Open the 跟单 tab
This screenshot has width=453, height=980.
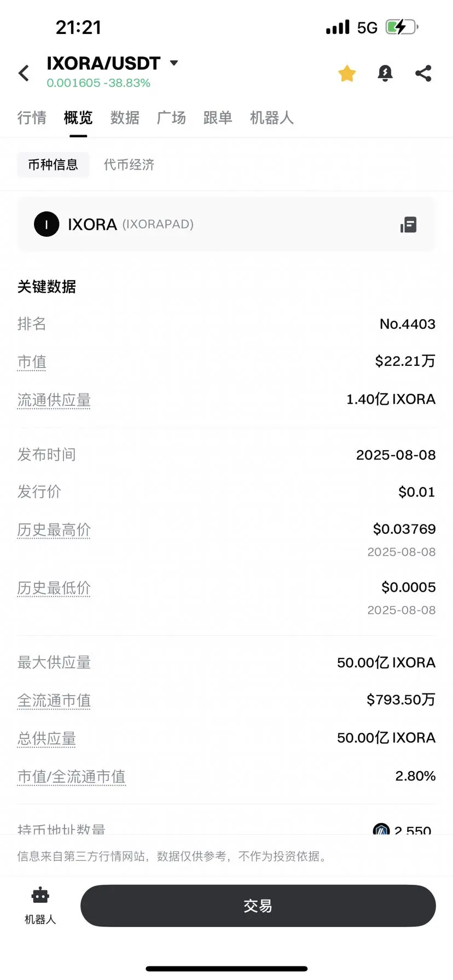click(218, 118)
